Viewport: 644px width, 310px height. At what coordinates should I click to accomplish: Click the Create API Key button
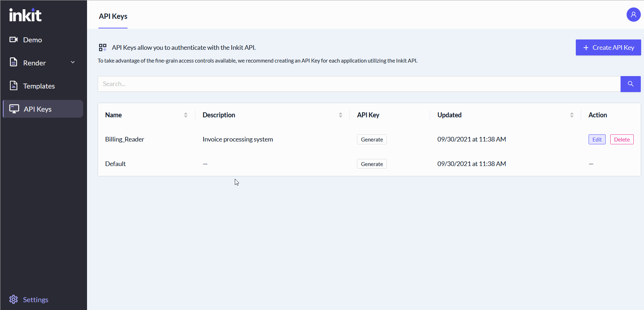(608, 47)
